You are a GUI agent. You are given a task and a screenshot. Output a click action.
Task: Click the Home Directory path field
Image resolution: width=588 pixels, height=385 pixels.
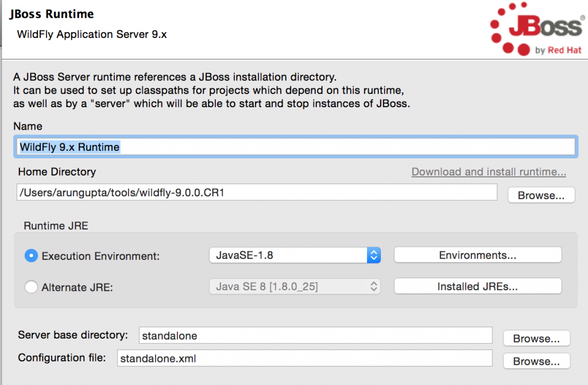click(x=257, y=192)
